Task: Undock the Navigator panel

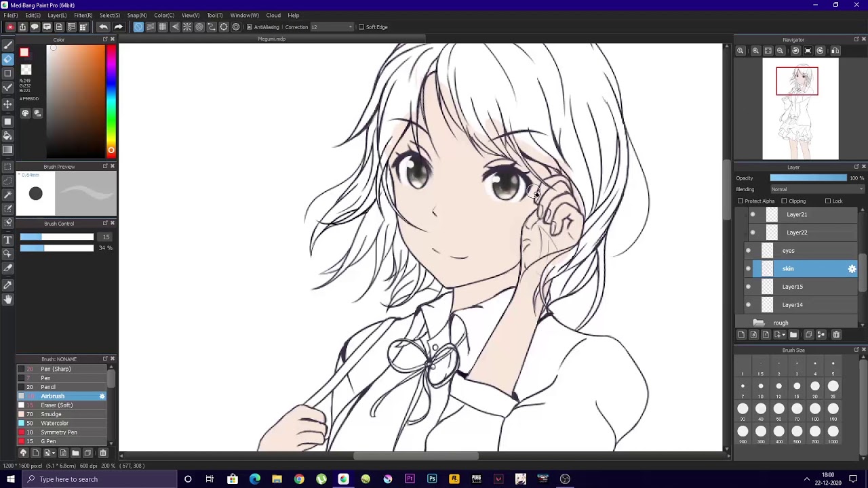Action: click(856, 39)
